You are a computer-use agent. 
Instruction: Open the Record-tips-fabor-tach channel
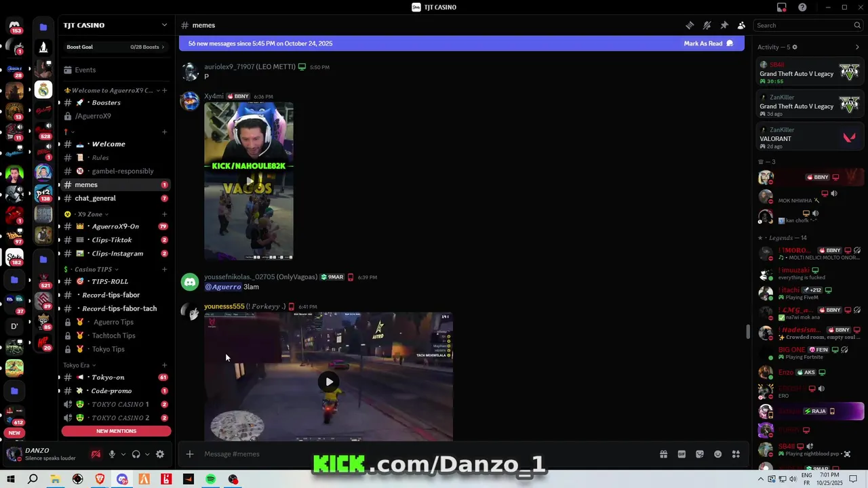115,308
